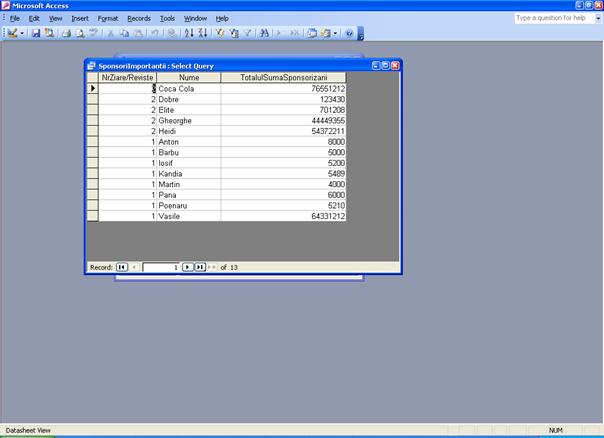Screen dimensions: 604x438
Task: Click the Coca Cola cell
Action: (x=189, y=88)
